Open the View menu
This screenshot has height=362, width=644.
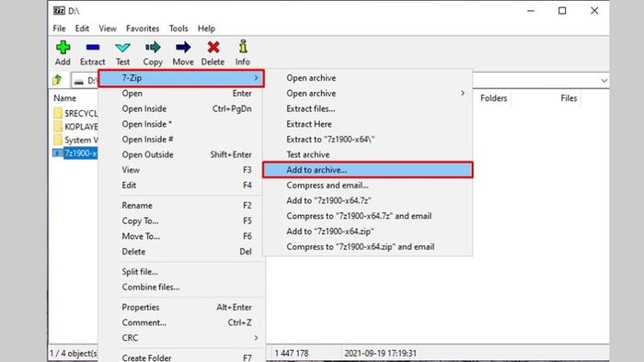tap(108, 28)
